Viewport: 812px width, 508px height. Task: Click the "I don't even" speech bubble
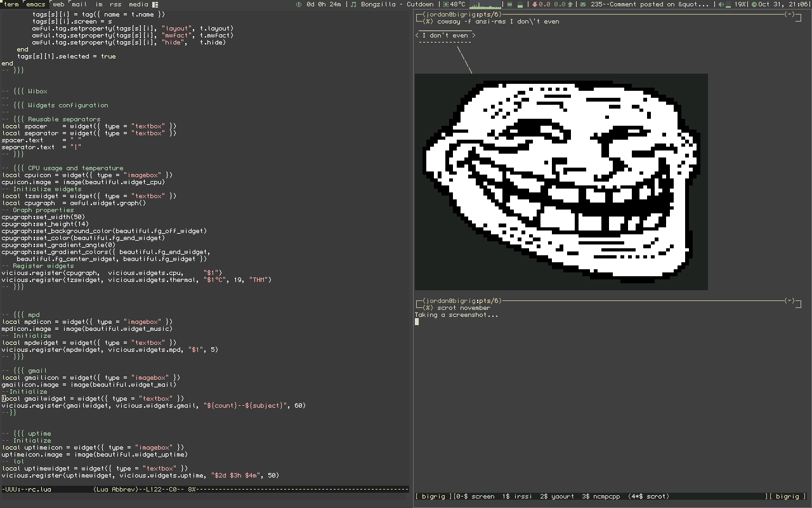click(x=445, y=36)
